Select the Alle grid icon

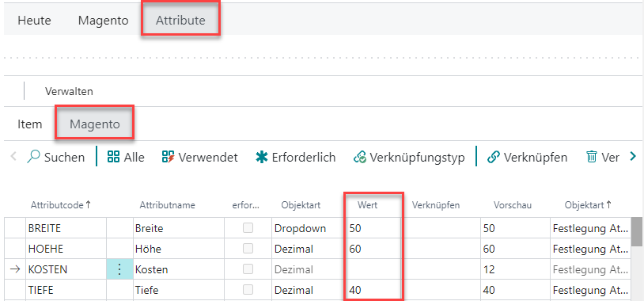113,157
